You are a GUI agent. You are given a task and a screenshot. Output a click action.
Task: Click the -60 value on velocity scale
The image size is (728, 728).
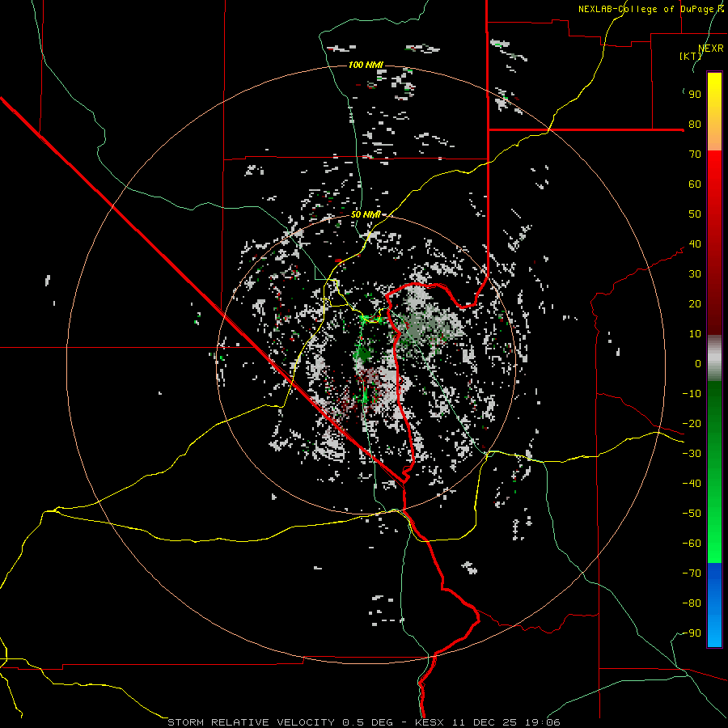[x=692, y=544]
